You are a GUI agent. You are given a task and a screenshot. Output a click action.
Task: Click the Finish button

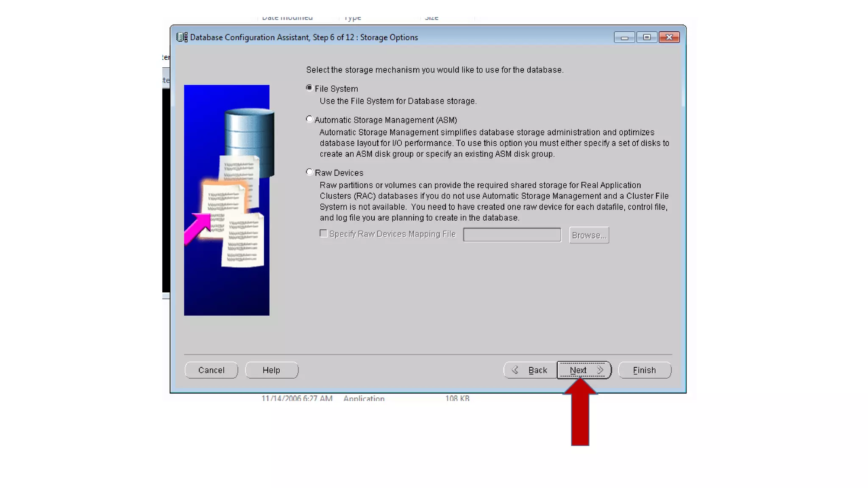(644, 370)
